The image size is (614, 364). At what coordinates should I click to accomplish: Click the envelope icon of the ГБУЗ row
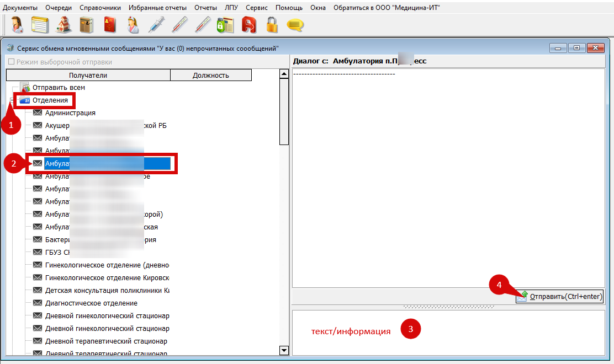coord(38,252)
